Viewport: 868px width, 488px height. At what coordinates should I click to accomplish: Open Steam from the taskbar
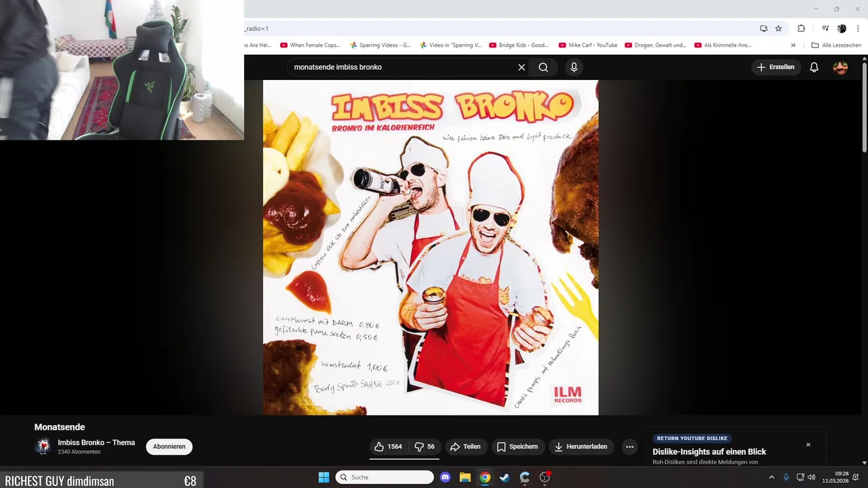click(x=505, y=477)
